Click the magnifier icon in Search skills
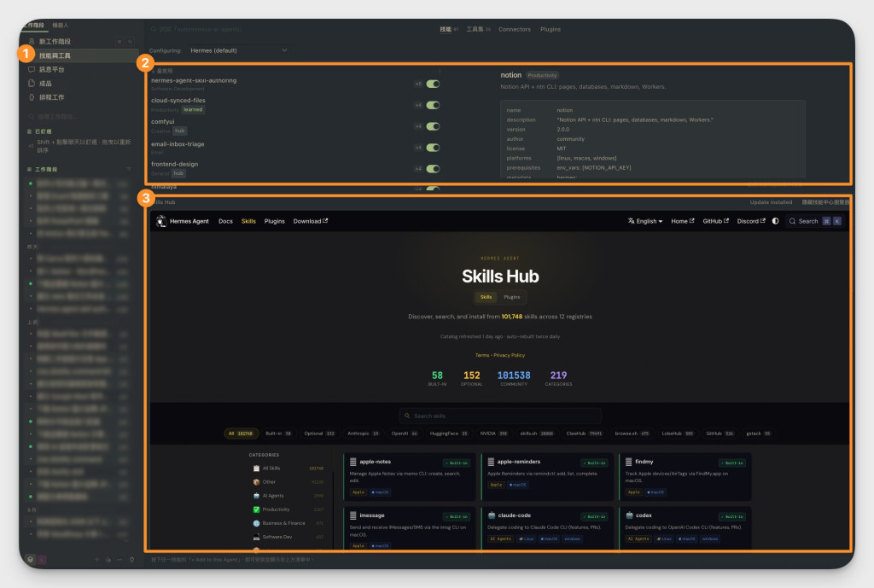 (407, 416)
